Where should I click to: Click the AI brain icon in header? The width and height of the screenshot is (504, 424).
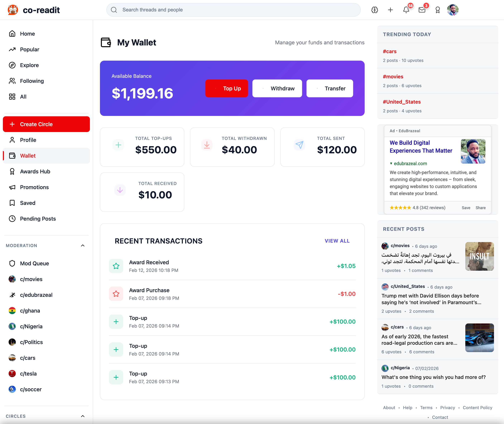coord(375,10)
